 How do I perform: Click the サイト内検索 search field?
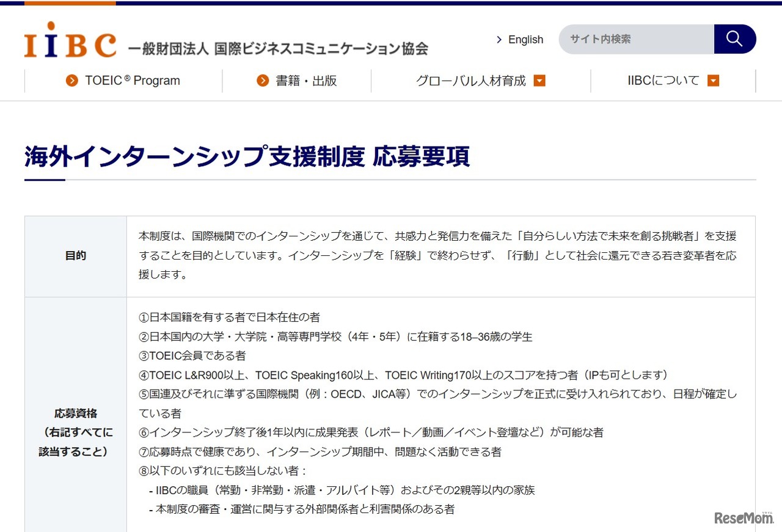(635, 39)
